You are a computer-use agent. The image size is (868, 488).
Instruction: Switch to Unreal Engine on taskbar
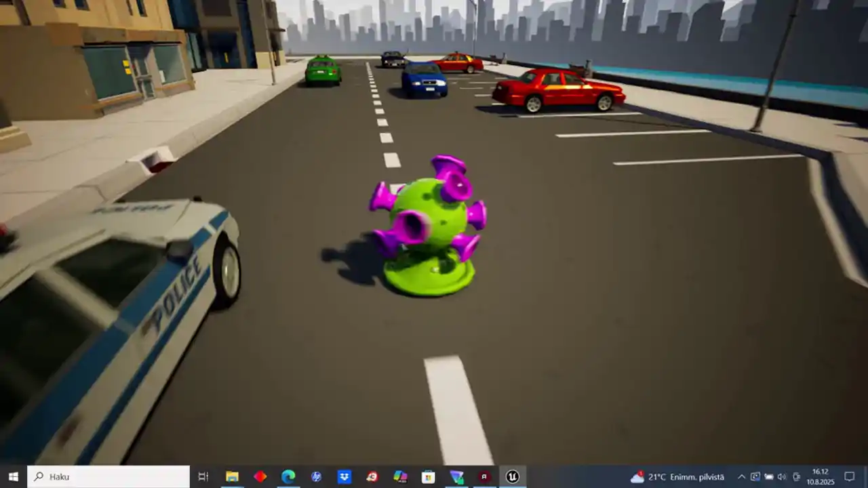(513, 476)
